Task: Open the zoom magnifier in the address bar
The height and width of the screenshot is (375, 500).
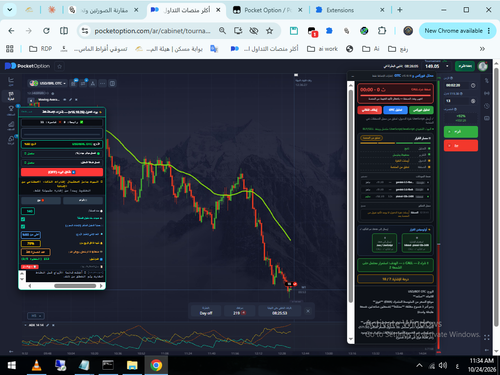Action: 222,31
